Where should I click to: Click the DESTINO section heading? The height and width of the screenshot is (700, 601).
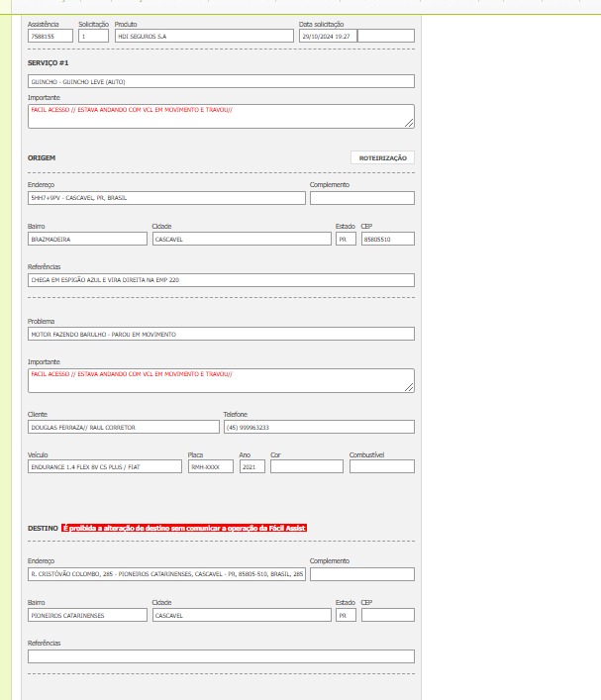point(43,528)
